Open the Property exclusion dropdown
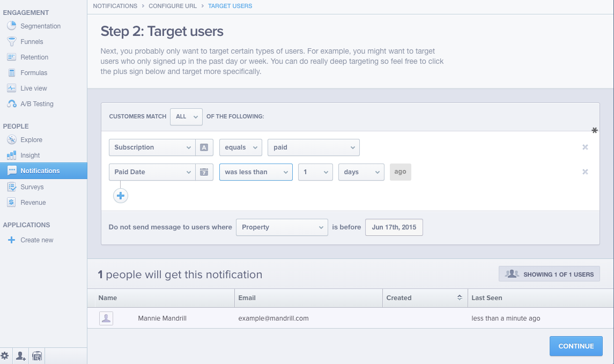Screen dimensions: 614x364 pyautogui.click(x=282, y=227)
